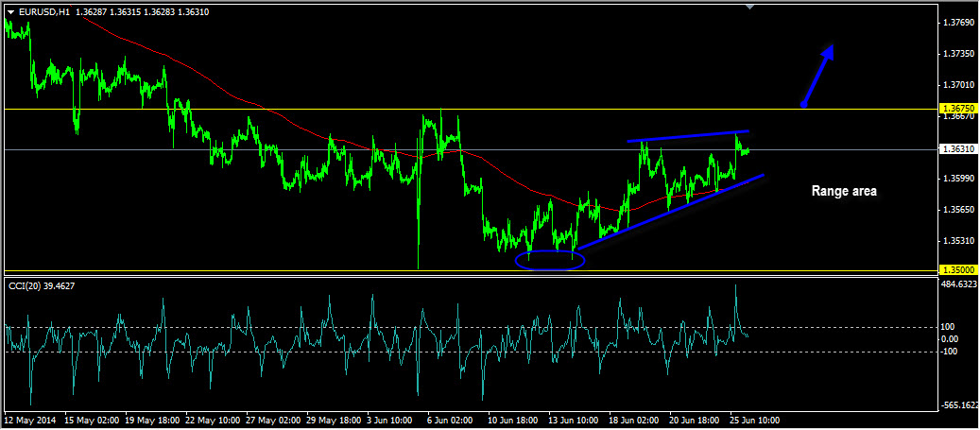Click the 1.35000 yellow price label
The image size is (980, 430).
tap(957, 270)
